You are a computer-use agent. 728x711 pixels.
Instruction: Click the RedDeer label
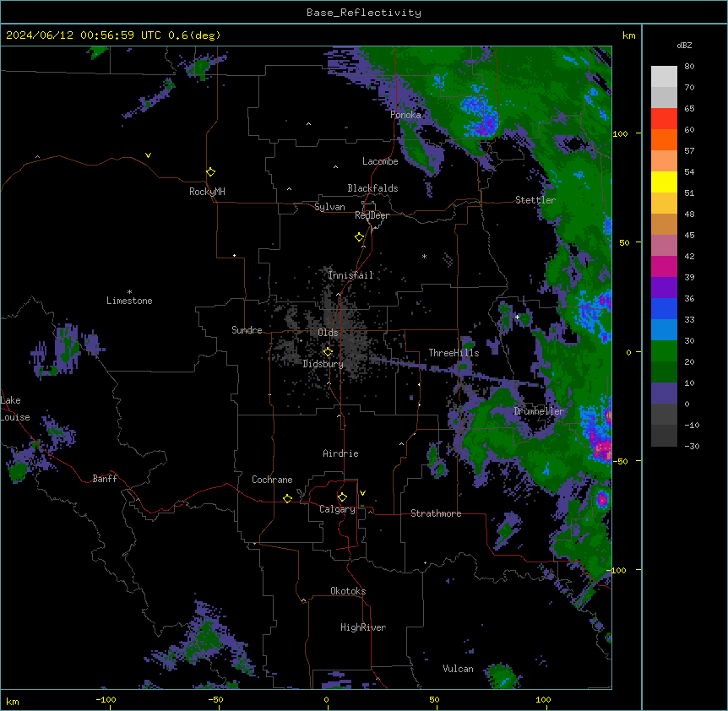(x=372, y=215)
